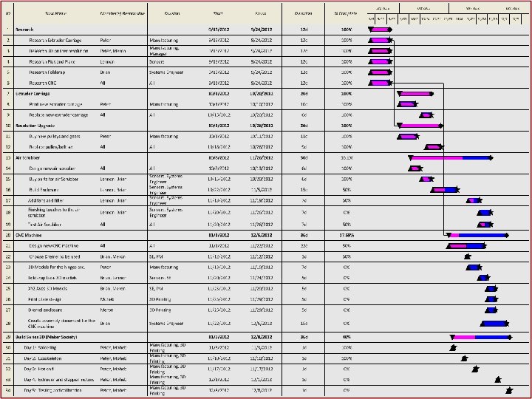Click Resolution Upgrade summary bar in Gantt chart

tap(420, 126)
